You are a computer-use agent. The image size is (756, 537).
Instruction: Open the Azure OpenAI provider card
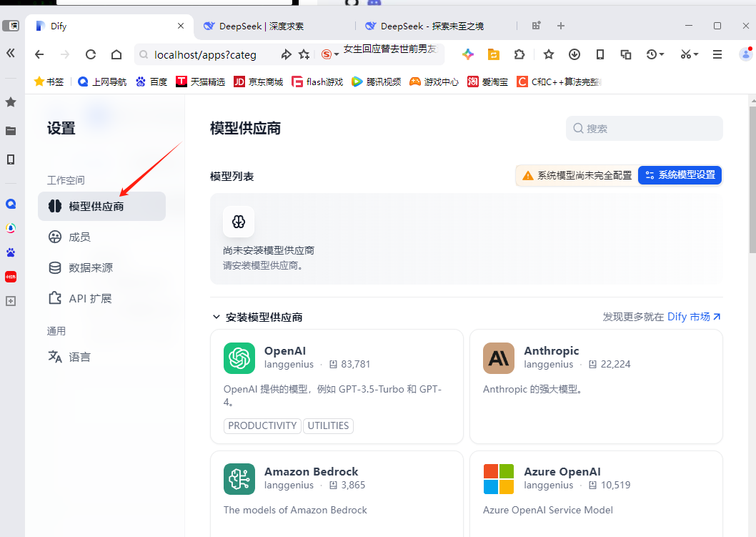(x=596, y=493)
